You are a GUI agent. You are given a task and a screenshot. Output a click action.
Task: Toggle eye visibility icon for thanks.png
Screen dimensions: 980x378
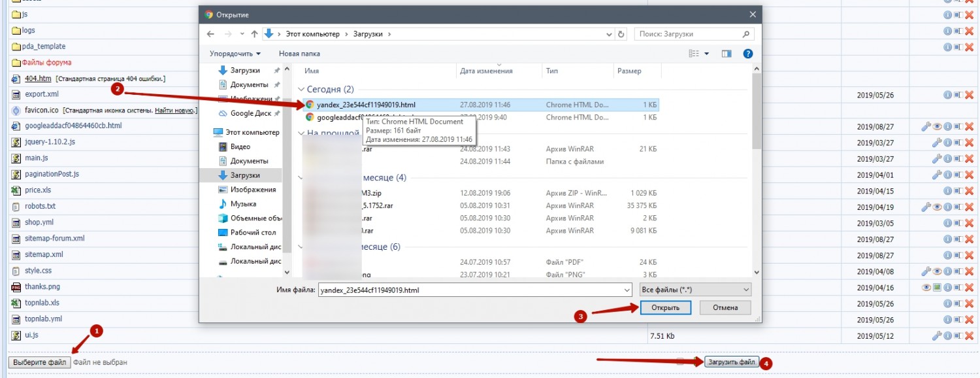coord(926,287)
